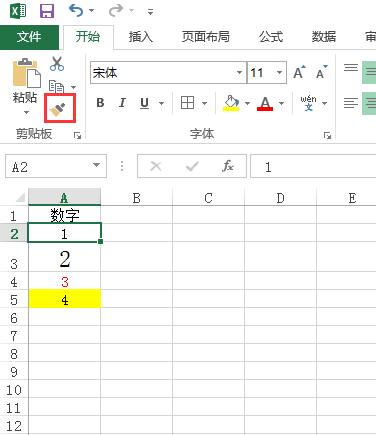The height and width of the screenshot is (435, 376).
Task: Expand the font size dropdown
Action: pos(279,72)
